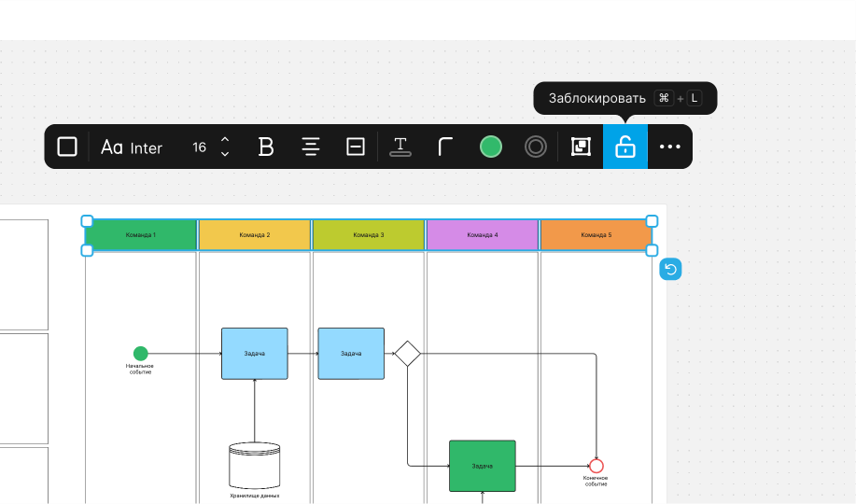Increase font size with the up arrow
Viewport: 856px width, 504px height.
tap(225, 140)
